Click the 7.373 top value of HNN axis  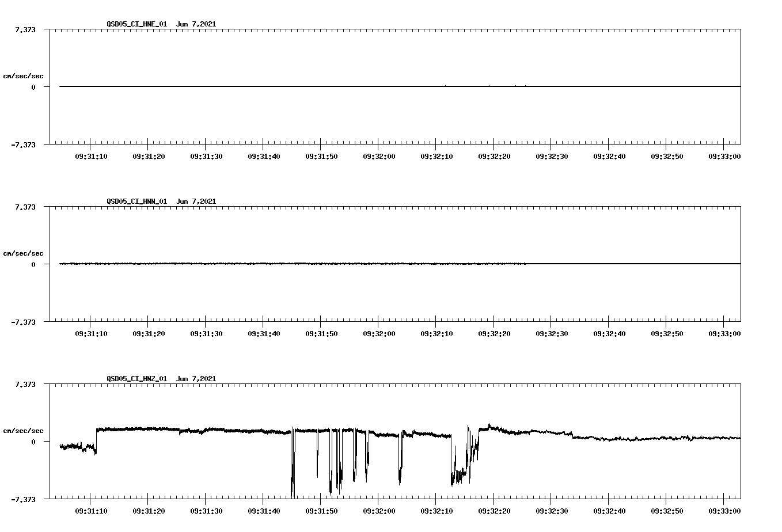click(25, 207)
